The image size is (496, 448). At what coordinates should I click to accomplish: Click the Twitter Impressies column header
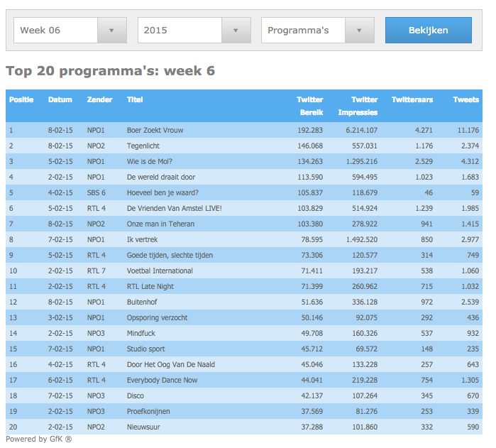click(x=358, y=106)
